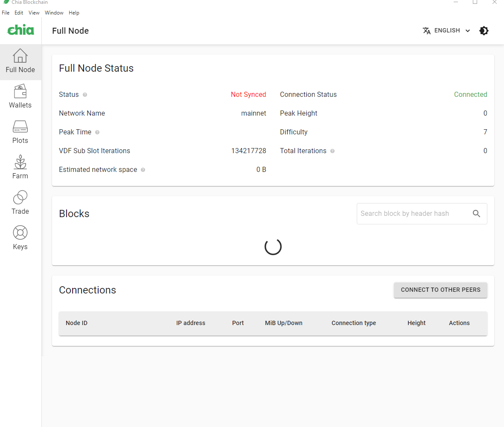Click the Chia Blockchain title bar leaf icon

pos(6,2)
